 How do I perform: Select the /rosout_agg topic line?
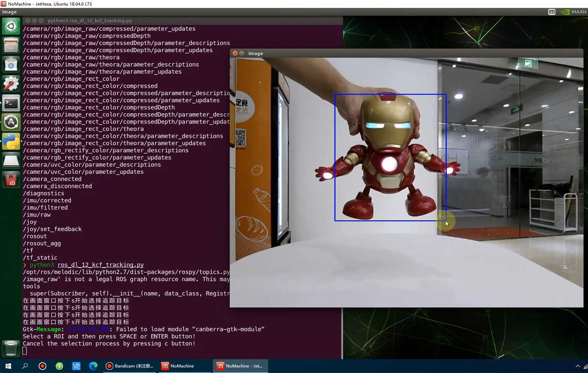[x=42, y=243]
